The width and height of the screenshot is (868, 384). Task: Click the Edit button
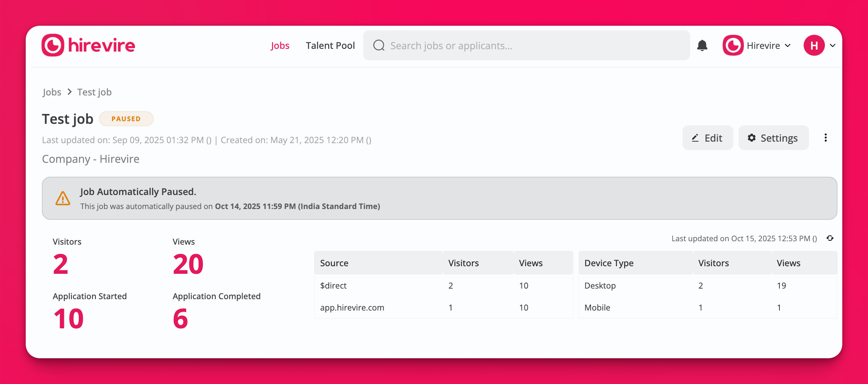pyautogui.click(x=708, y=138)
